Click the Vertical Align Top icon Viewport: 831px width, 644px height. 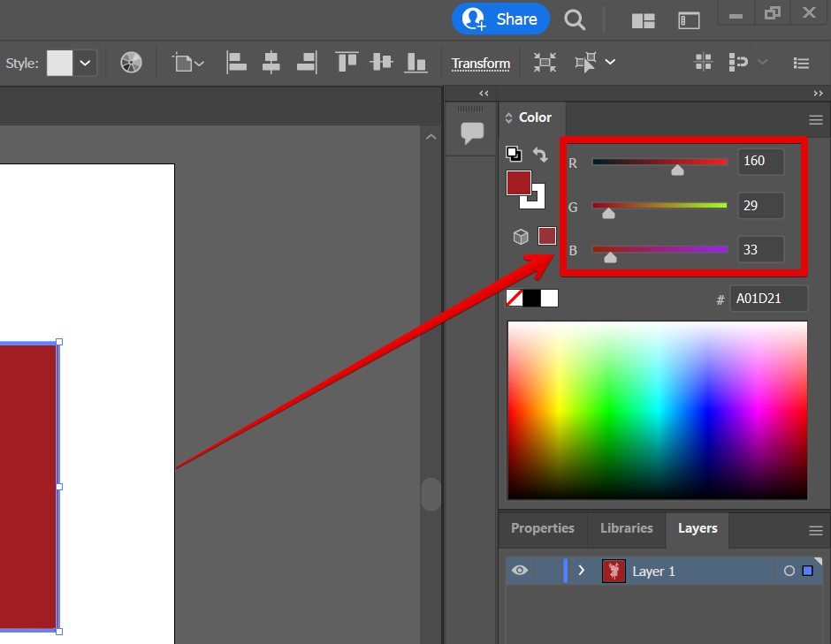tap(346, 63)
